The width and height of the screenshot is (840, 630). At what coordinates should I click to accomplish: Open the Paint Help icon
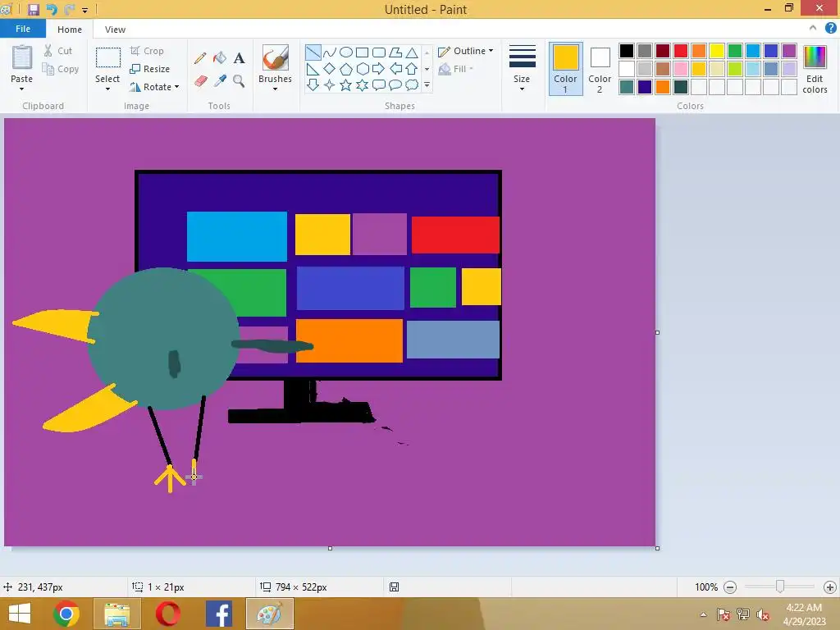[830, 28]
